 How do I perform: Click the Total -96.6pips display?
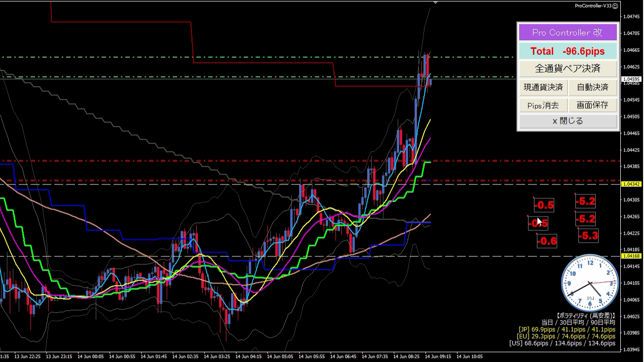568,51
